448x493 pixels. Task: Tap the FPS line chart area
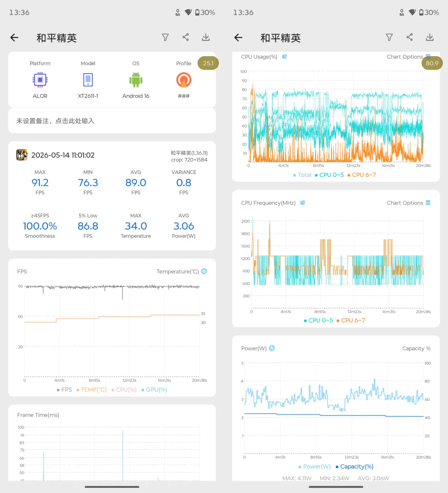point(112,331)
